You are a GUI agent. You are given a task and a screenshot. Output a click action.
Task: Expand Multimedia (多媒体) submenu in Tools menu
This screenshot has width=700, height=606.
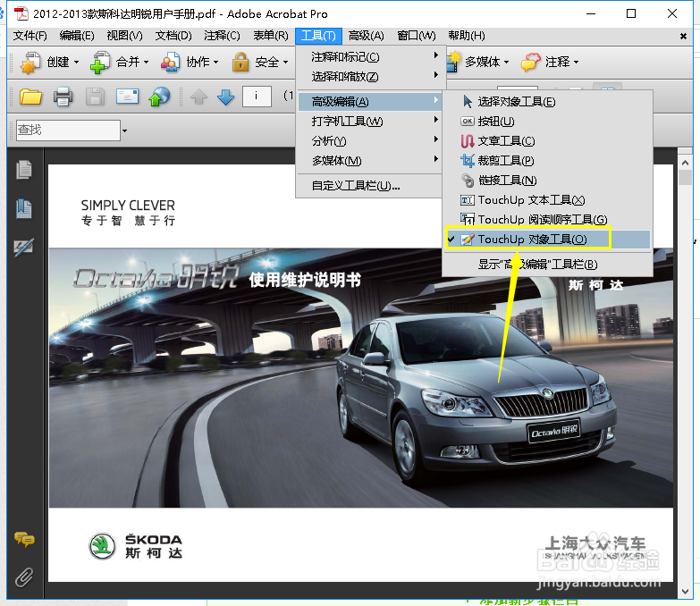coord(370,161)
